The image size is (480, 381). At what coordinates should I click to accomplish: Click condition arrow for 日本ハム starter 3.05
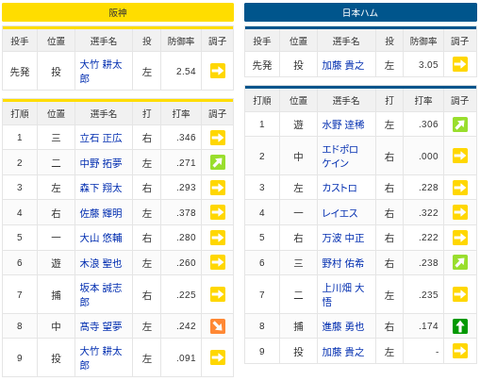460,64
